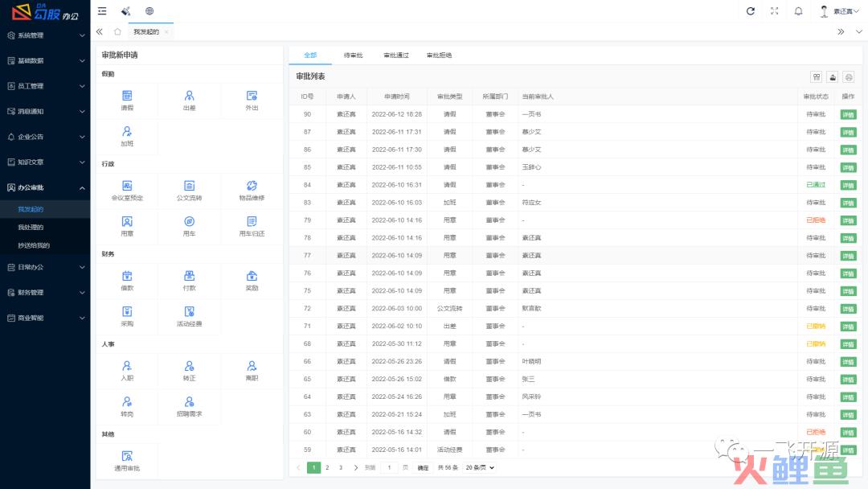Expand the 企业公告 sidebar menu

coord(45,137)
